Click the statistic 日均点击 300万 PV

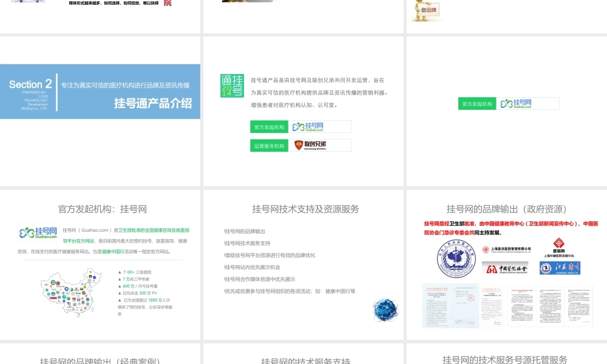click(137, 293)
